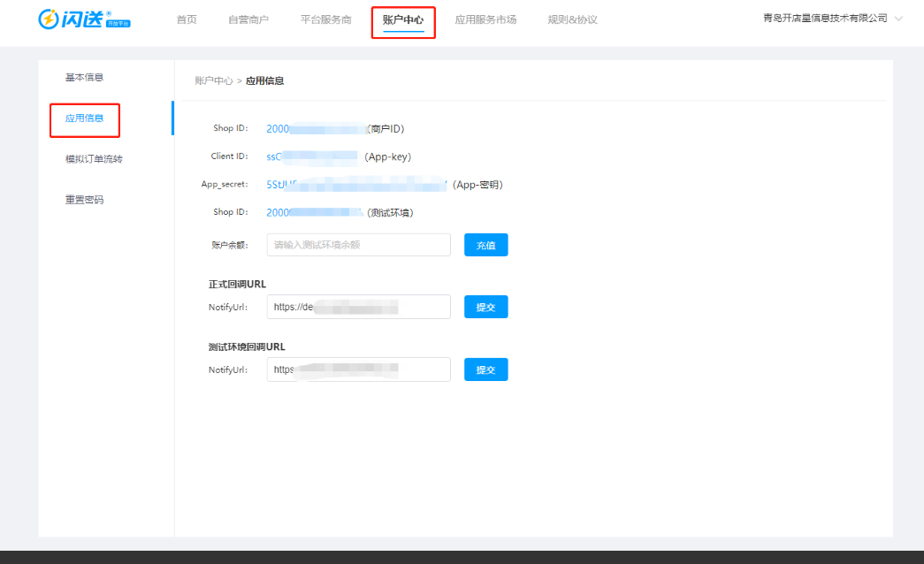The image size is (924, 564).
Task: Select 基本信息 in the sidebar
Action: click(84, 78)
